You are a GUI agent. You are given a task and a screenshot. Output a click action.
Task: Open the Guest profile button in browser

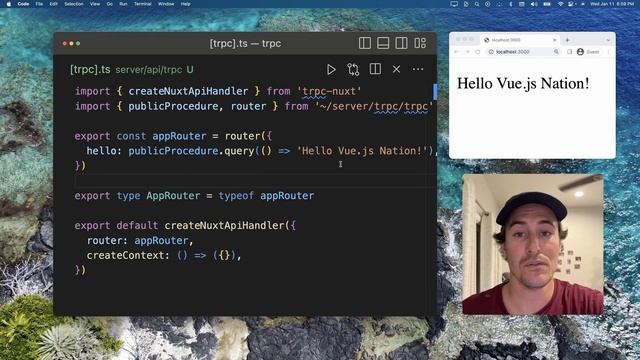click(x=588, y=52)
